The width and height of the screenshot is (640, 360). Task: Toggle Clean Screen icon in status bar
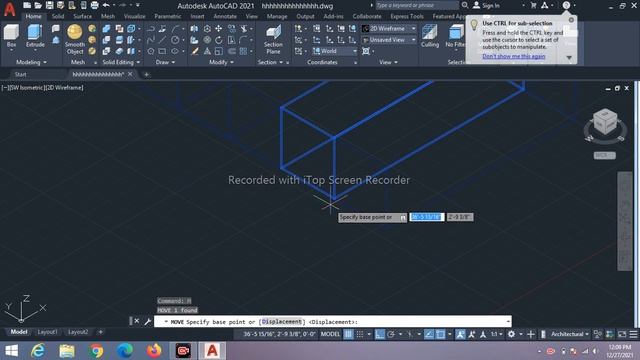coord(622,334)
